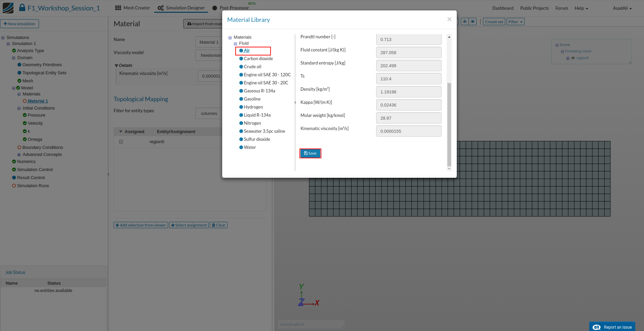Collapse the Model tree node
Viewport: 644px width, 331px height.
(13, 88)
